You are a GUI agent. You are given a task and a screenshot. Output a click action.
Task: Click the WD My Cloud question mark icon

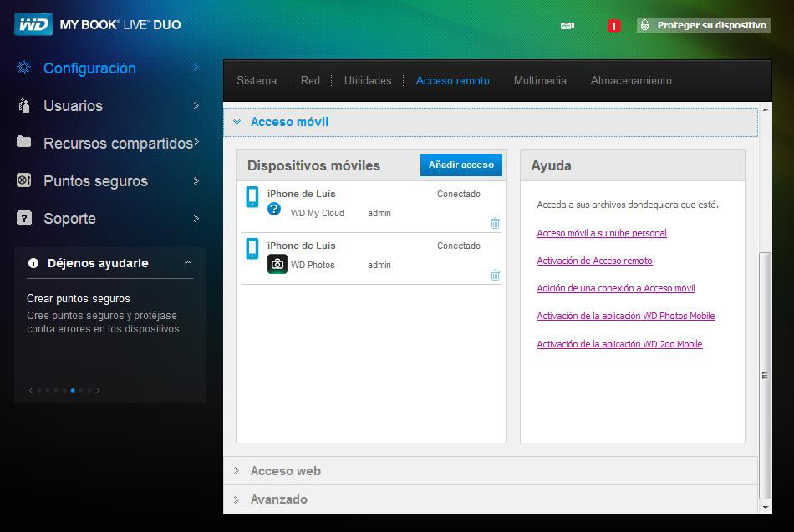coord(274,210)
